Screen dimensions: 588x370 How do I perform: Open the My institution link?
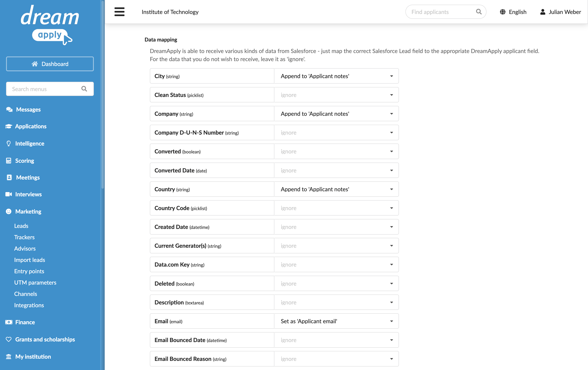click(x=33, y=357)
